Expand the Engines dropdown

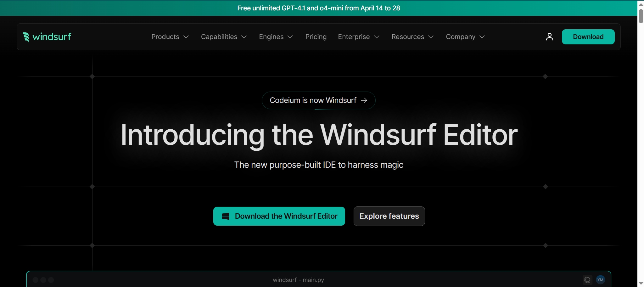pyautogui.click(x=276, y=37)
